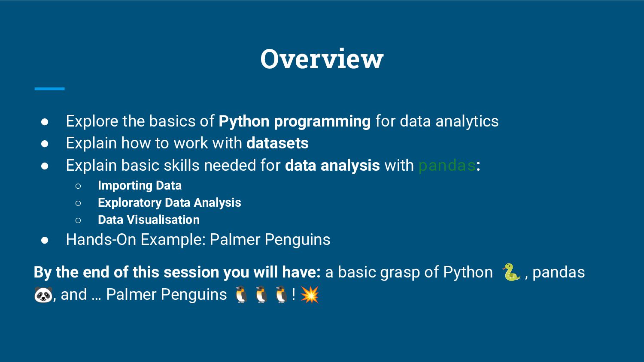This screenshot has height=362, width=644.
Task: Select the Data Visualisation sub-bullet
Action: click(x=149, y=220)
